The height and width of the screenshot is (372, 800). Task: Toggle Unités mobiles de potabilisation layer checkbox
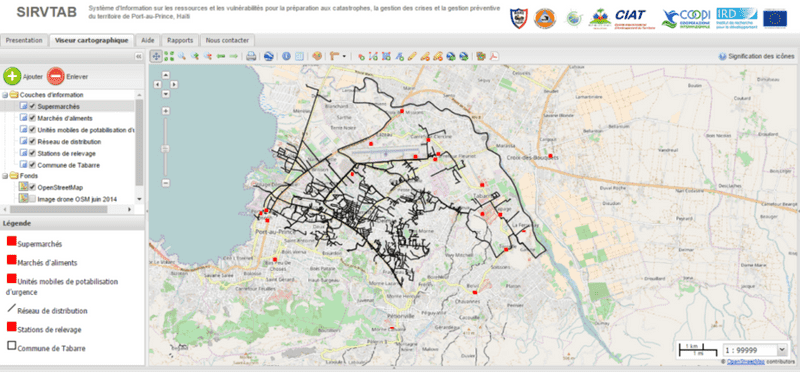[32, 130]
